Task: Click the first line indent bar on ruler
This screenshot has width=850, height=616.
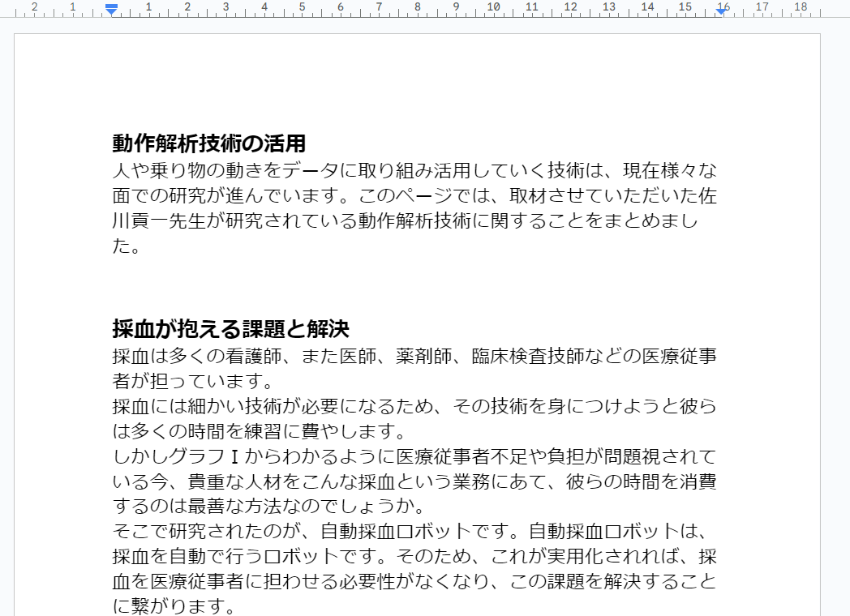Action: tap(112, 6)
